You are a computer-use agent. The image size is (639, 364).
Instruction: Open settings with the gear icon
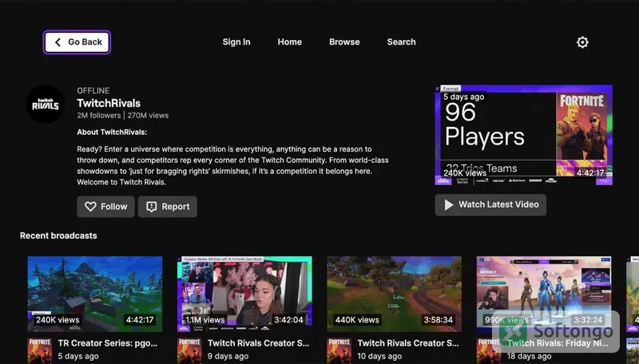[x=582, y=42]
